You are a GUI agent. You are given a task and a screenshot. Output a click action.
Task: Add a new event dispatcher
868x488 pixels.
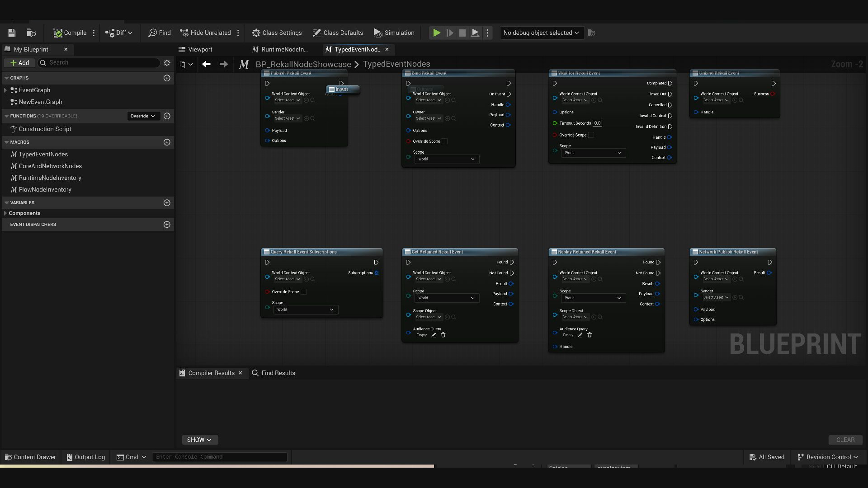167,225
